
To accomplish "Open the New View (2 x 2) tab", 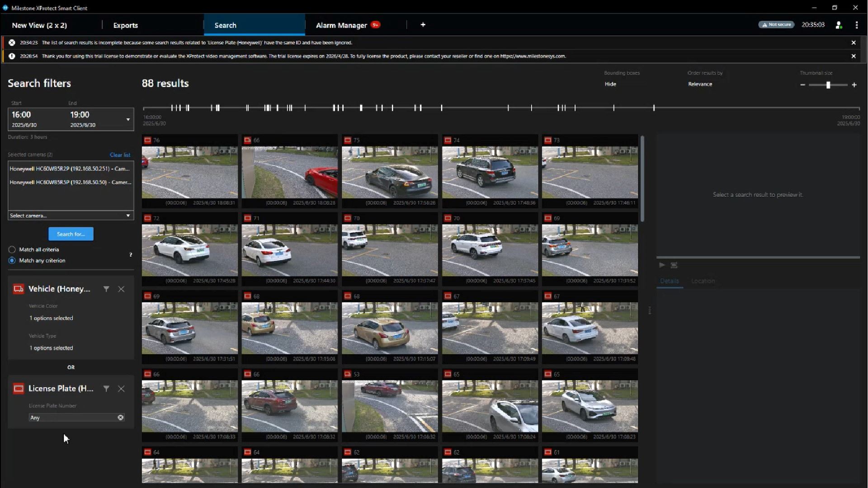I will click(40, 25).
